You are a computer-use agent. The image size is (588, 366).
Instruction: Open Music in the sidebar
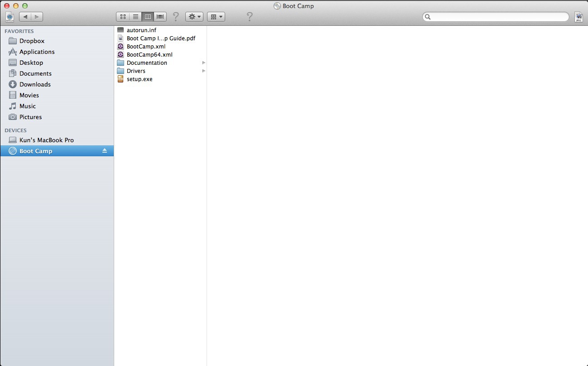[x=57, y=106]
